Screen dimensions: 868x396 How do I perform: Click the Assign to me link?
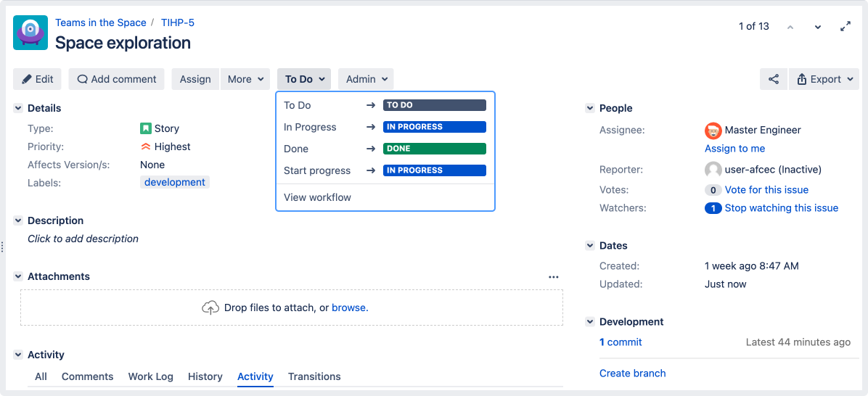[x=734, y=148]
